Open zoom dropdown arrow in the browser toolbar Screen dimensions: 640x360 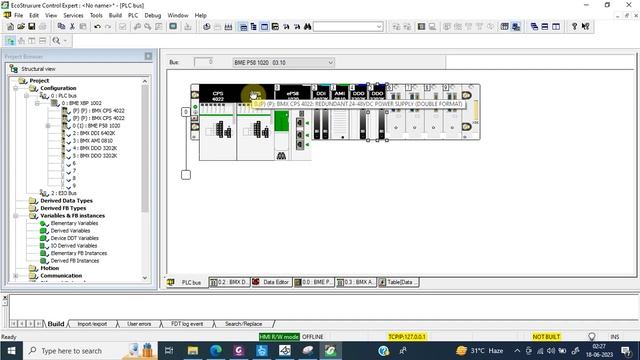click(x=65, y=41)
